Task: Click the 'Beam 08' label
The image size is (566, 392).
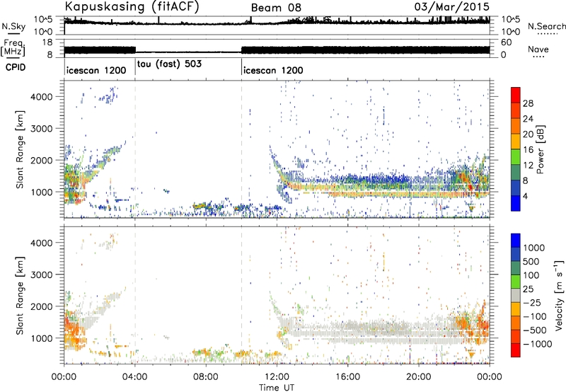Action: [x=276, y=8]
